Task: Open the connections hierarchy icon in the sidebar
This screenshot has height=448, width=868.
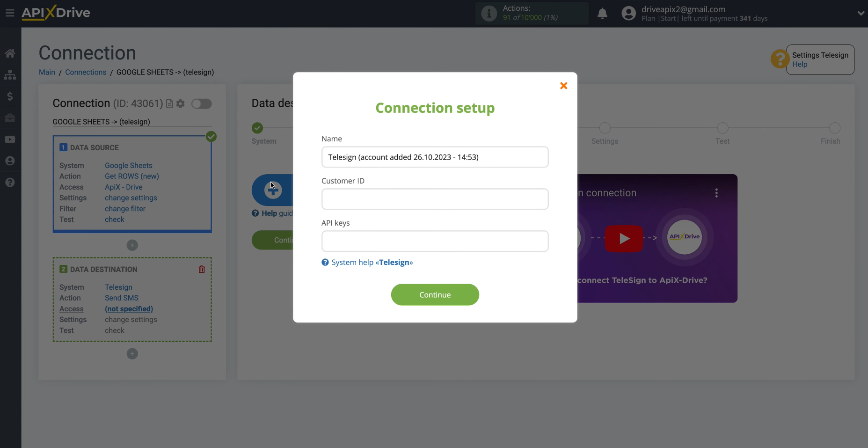Action: point(10,75)
